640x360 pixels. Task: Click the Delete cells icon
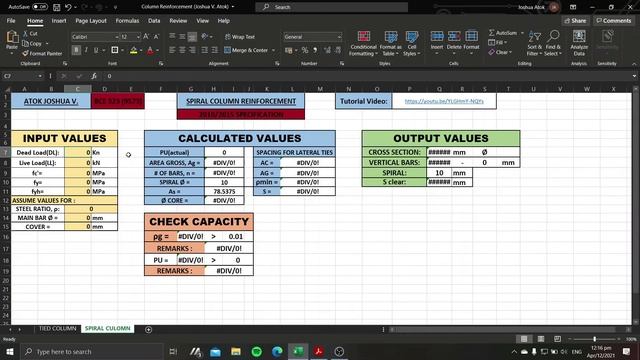(454, 37)
